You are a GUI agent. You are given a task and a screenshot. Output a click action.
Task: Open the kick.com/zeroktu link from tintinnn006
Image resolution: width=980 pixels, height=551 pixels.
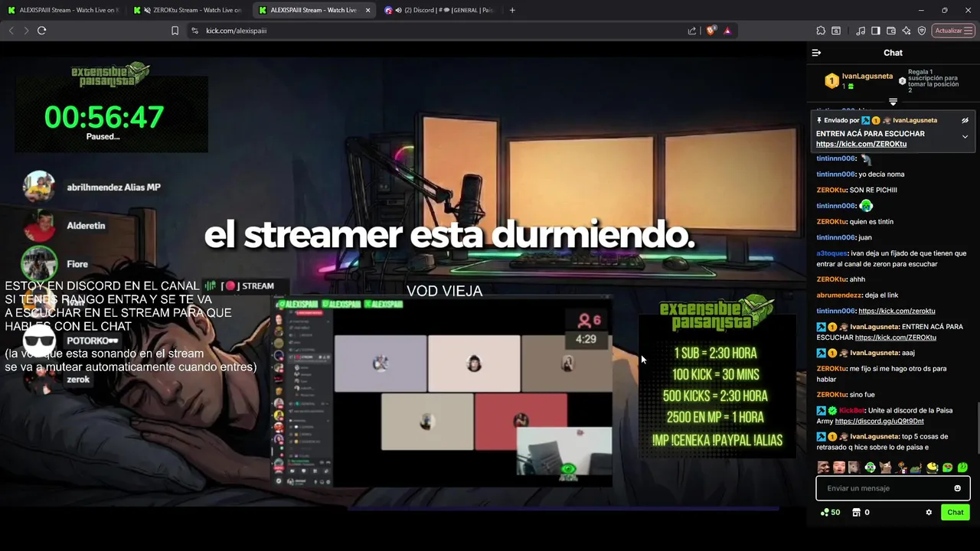click(x=897, y=311)
